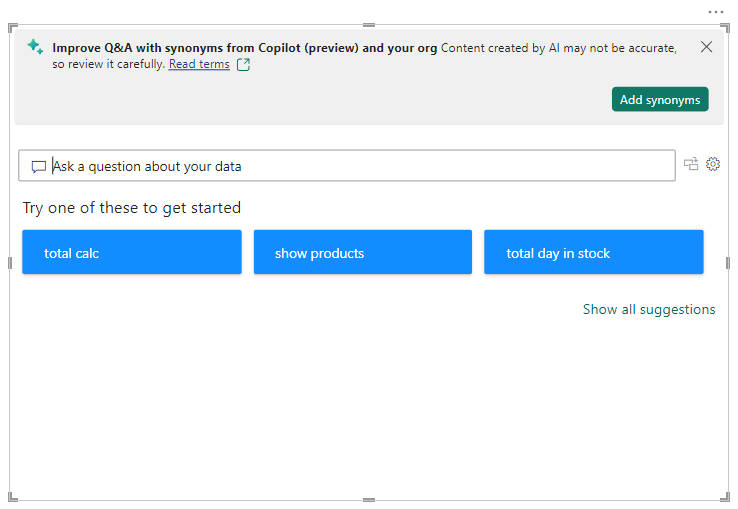Click the top-left corner resize handle

pos(13,28)
